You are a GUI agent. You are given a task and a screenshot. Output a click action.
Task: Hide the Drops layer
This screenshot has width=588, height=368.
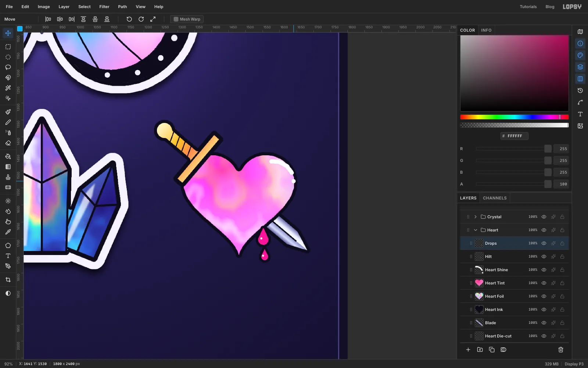pos(544,243)
